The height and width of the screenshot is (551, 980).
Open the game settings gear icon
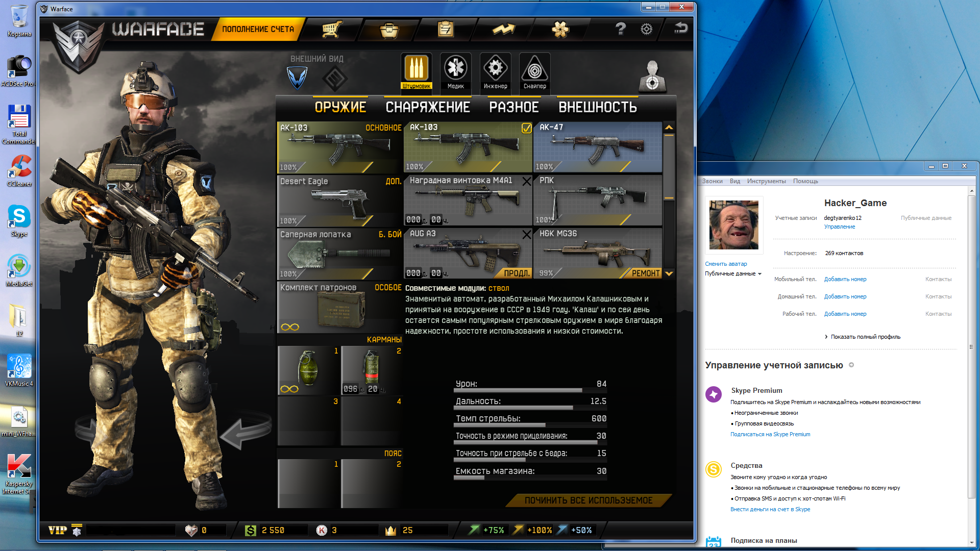coord(646,30)
